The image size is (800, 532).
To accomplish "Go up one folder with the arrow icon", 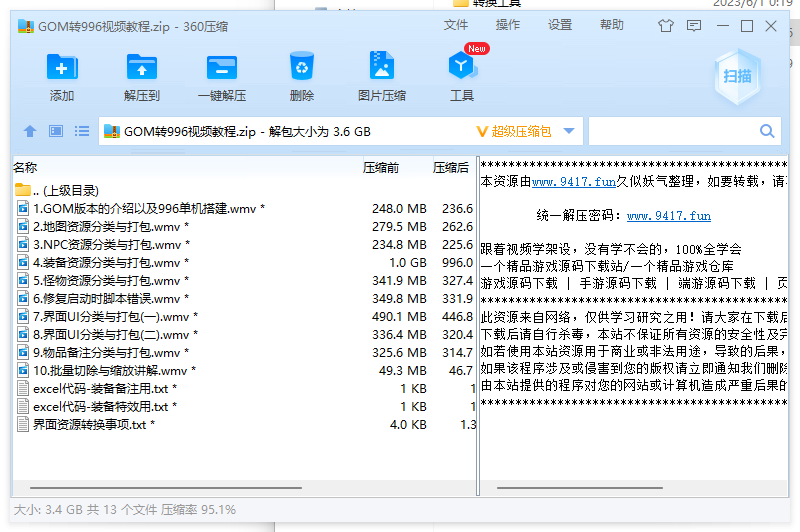I will (x=30, y=132).
